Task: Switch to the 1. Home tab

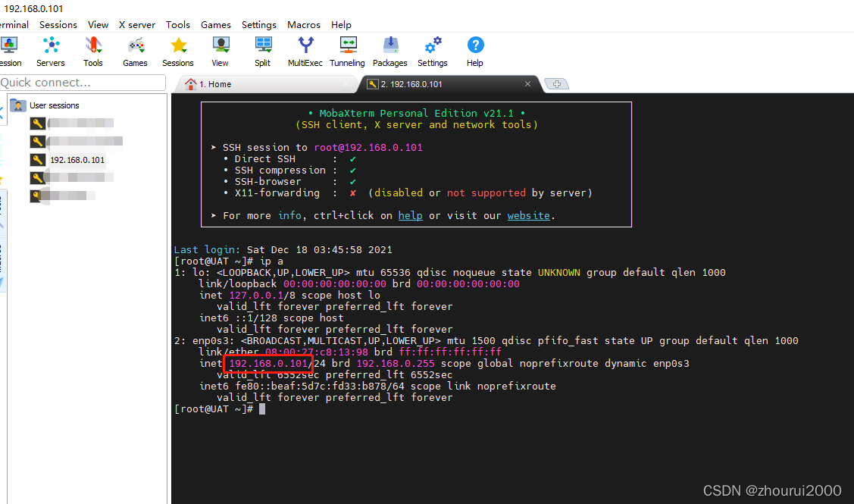Action: click(267, 84)
